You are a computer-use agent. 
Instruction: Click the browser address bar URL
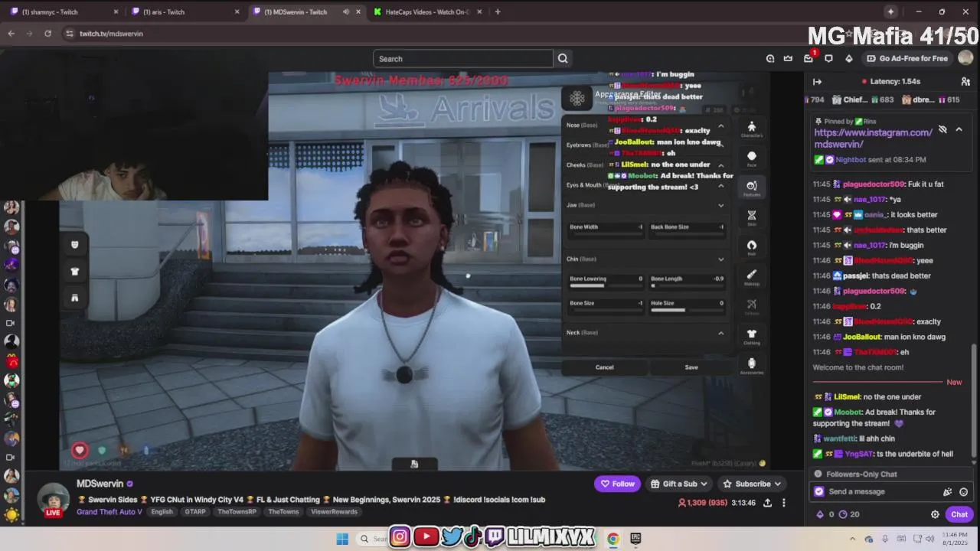(111, 34)
